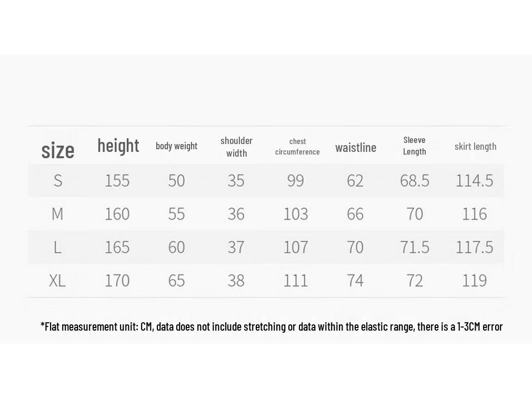Click the "body weight" header text
This screenshot has height=399, width=532.
click(x=176, y=146)
